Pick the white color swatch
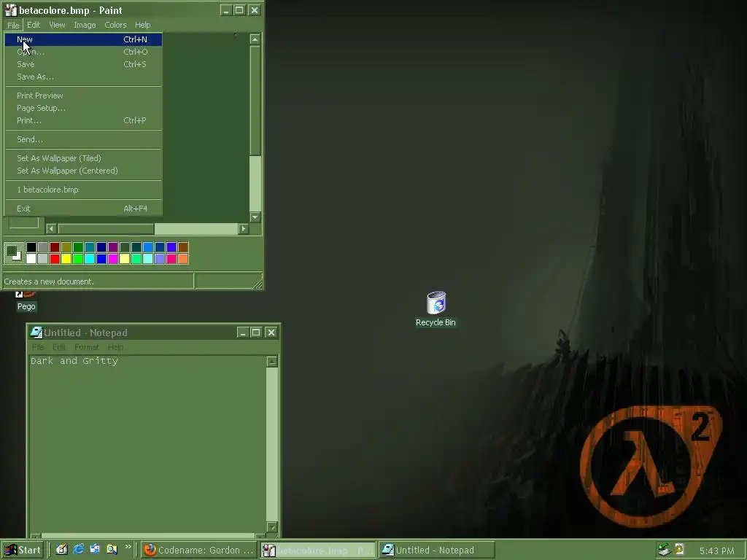This screenshot has width=747, height=560. coord(31,259)
